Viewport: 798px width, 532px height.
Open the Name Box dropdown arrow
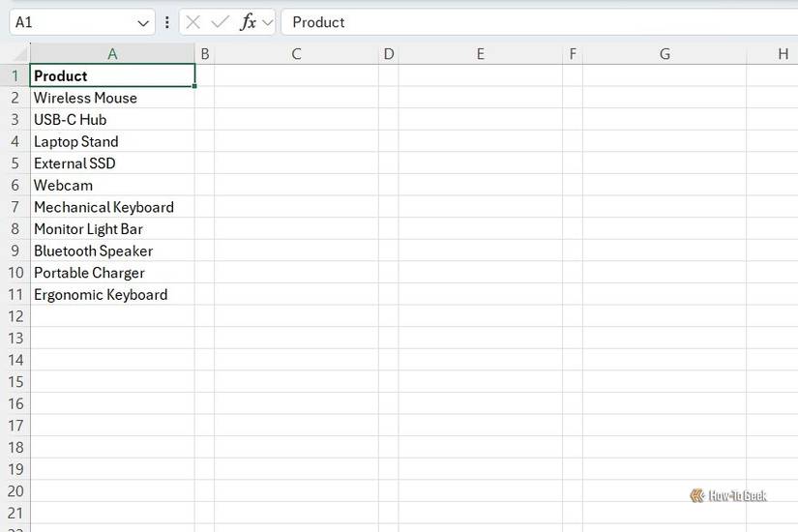pyautogui.click(x=143, y=23)
